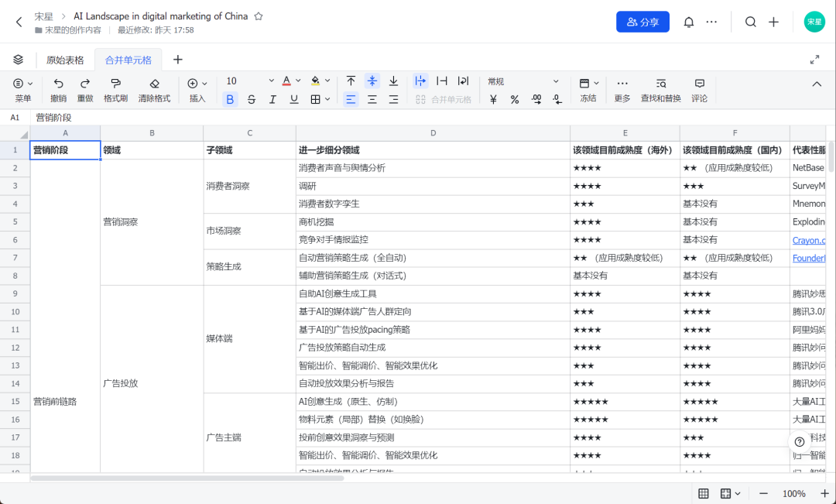Toggle bold formatting

click(x=230, y=99)
